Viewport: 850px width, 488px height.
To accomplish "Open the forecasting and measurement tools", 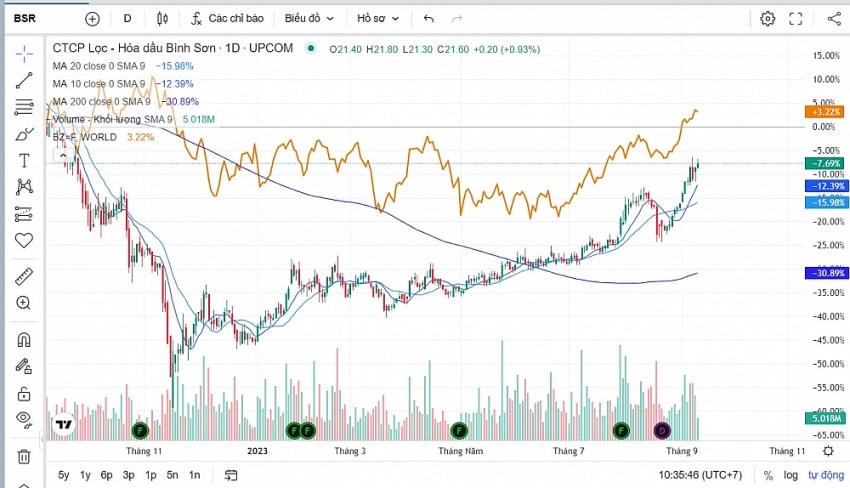I will pyautogui.click(x=24, y=214).
